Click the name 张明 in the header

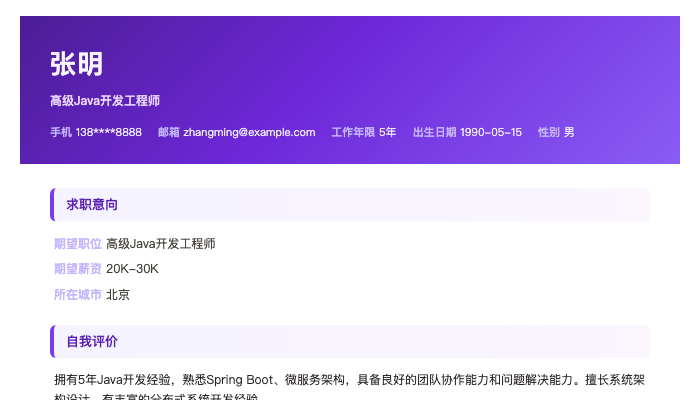[76, 65]
